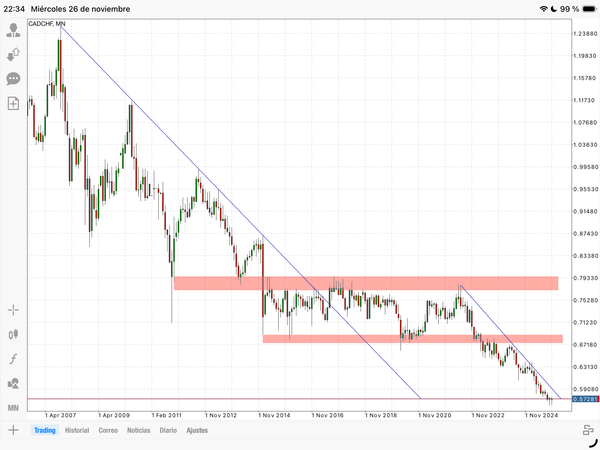The width and height of the screenshot is (600, 450).
Task: Tap the Wi-Fi status icon
Action: pos(543,9)
